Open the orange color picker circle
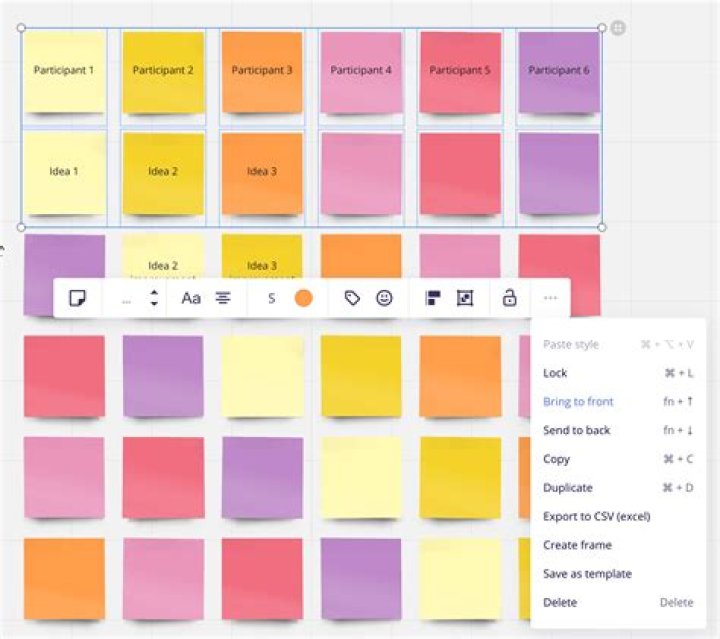The image size is (720, 639). pyautogui.click(x=304, y=298)
